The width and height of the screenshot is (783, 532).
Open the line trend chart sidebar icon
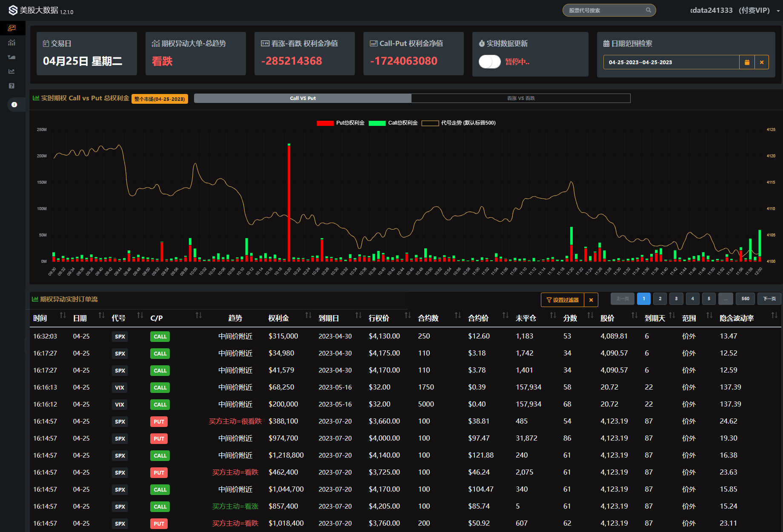(x=12, y=71)
